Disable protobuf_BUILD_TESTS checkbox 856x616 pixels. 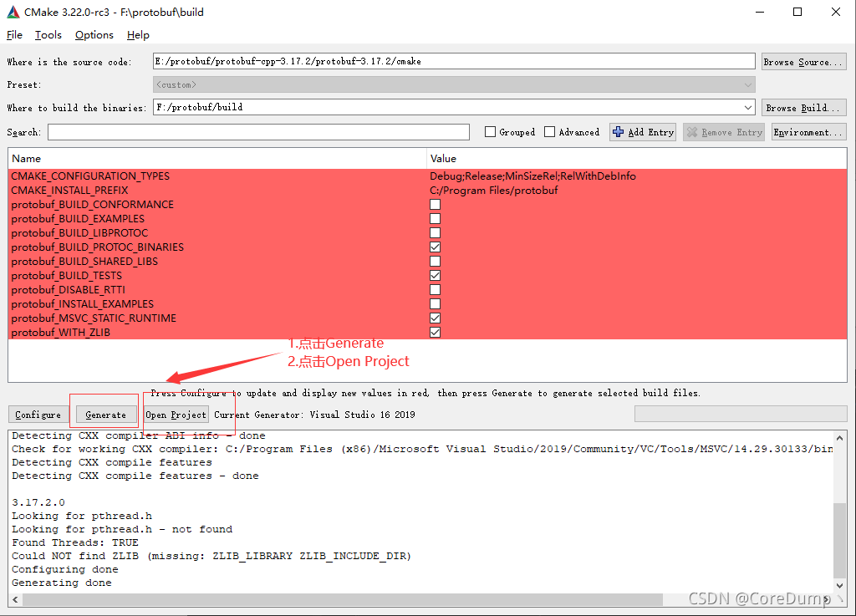click(435, 276)
